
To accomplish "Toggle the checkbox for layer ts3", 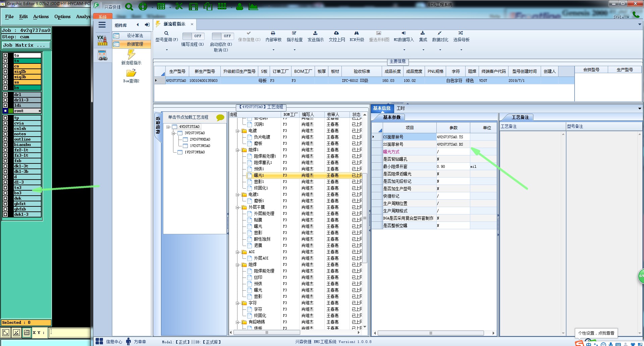I will tap(5, 188).
